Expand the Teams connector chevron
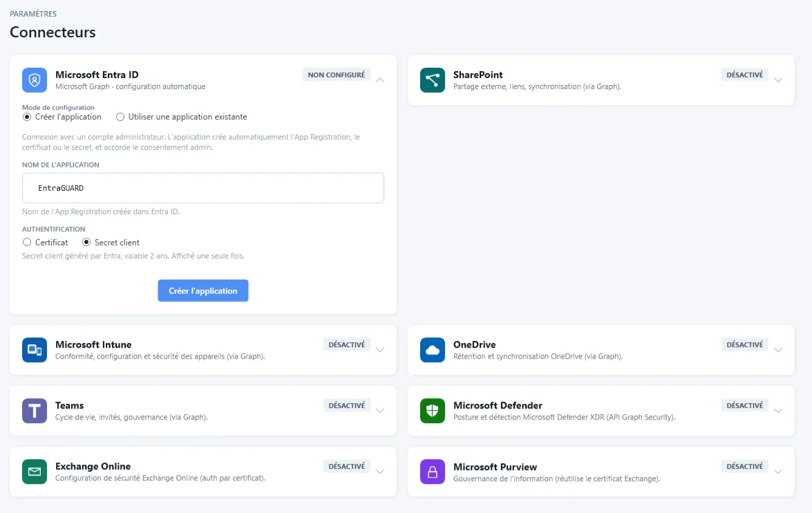812x513 pixels. [380, 411]
